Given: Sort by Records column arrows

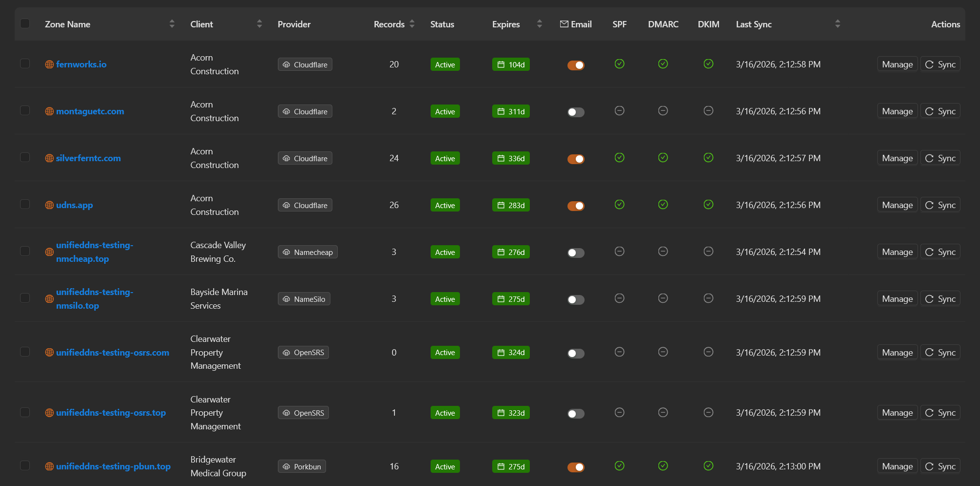Looking at the screenshot, I should coord(412,24).
